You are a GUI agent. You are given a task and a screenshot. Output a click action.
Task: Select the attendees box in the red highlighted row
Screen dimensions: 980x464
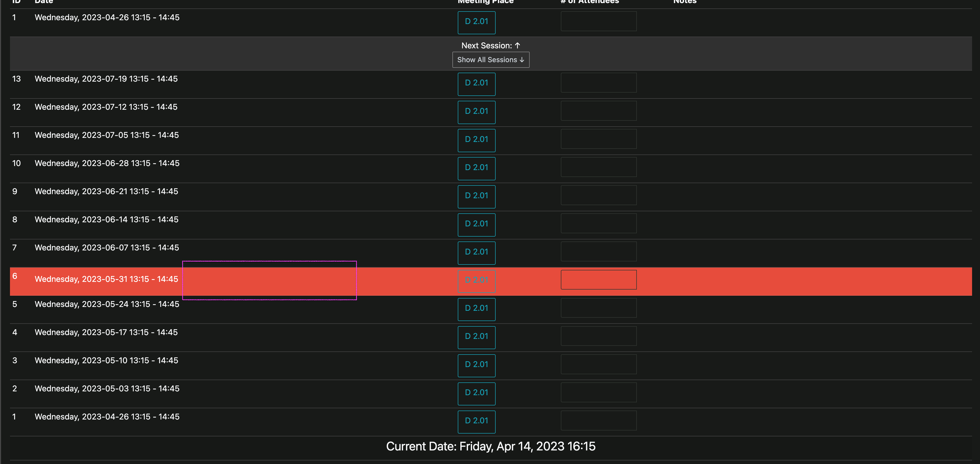coord(598,279)
